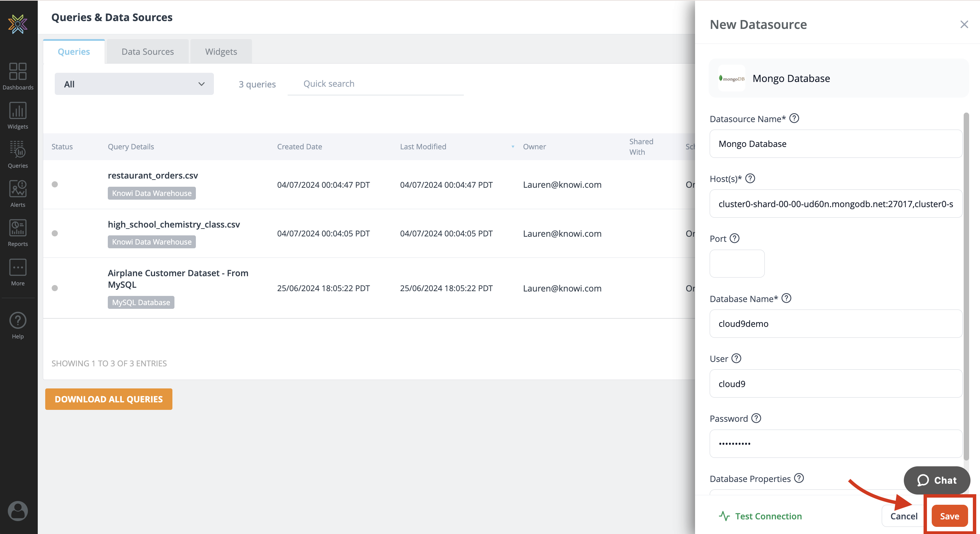Click the Port input field
980x534 pixels.
tap(737, 263)
